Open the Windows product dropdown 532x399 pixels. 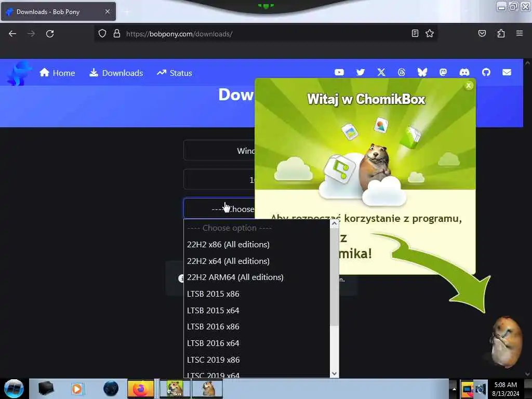[219, 151]
